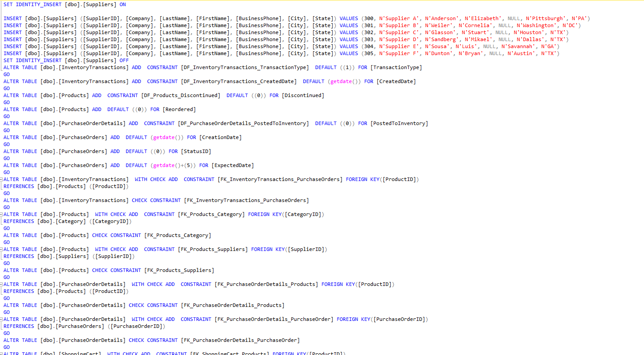Click CHECK CONSTRAINT [FK_Products_Suppliers] statement
Image resolution: width=644 pixels, height=355 pixels.
click(109, 270)
